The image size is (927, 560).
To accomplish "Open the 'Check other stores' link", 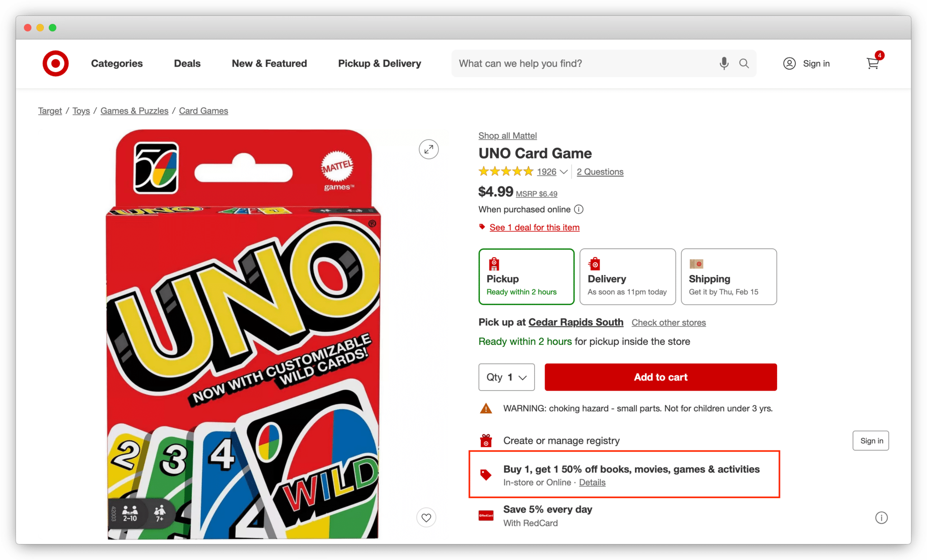I will [669, 322].
